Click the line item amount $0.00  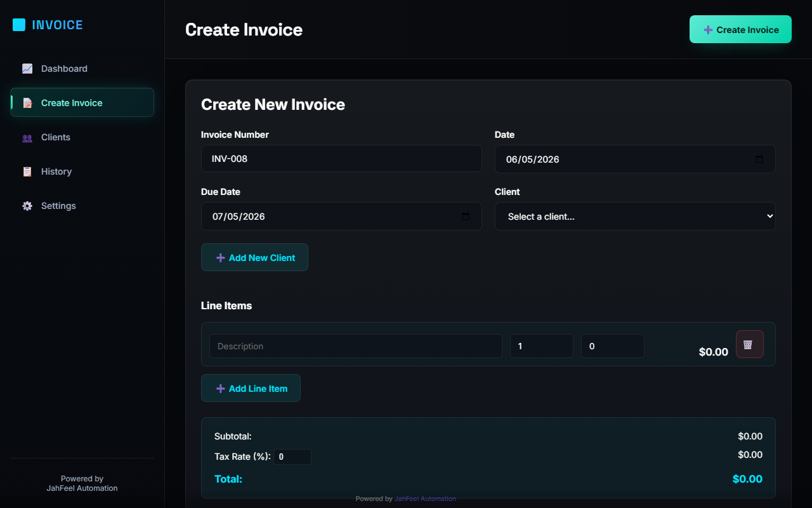click(x=714, y=352)
